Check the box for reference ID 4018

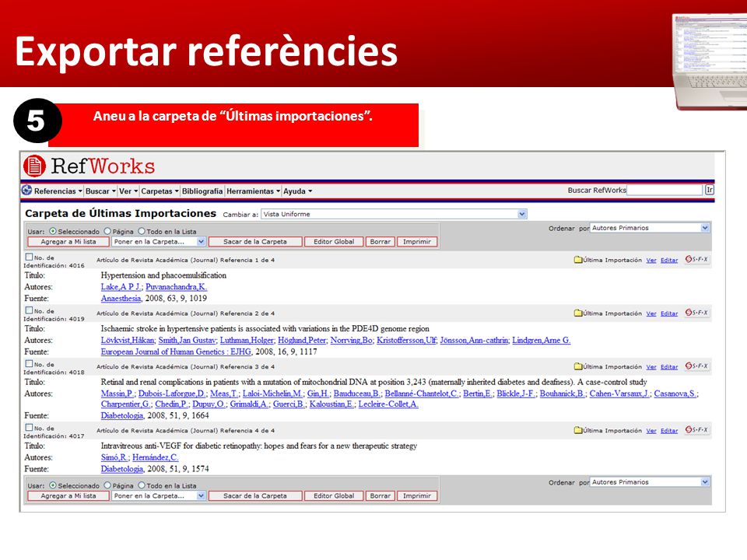pos(29,364)
